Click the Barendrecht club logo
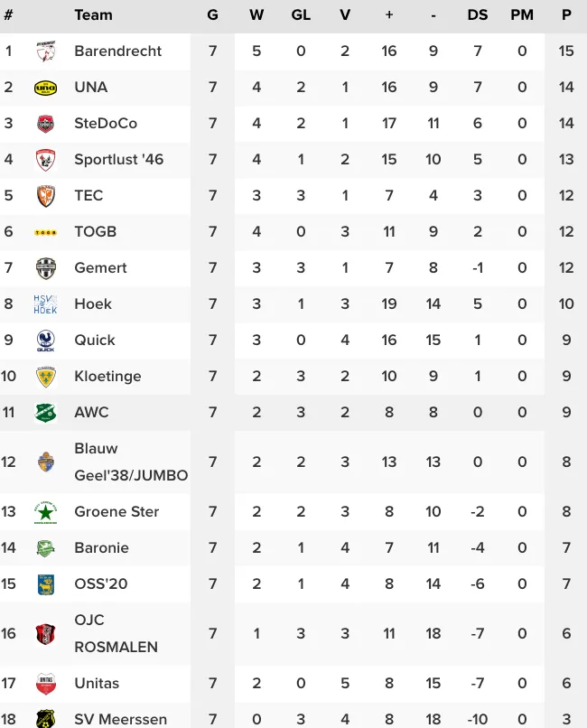Screen dimensions: 587x728 click(x=45, y=51)
